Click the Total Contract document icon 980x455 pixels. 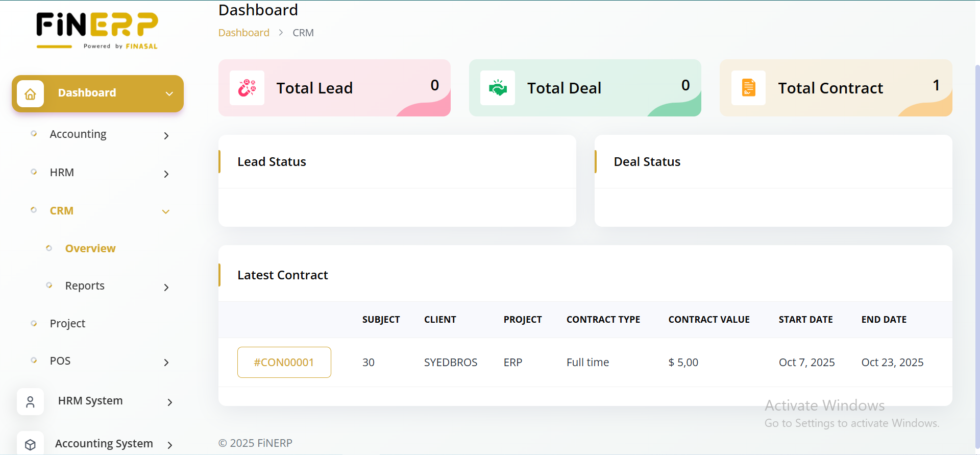coord(748,88)
